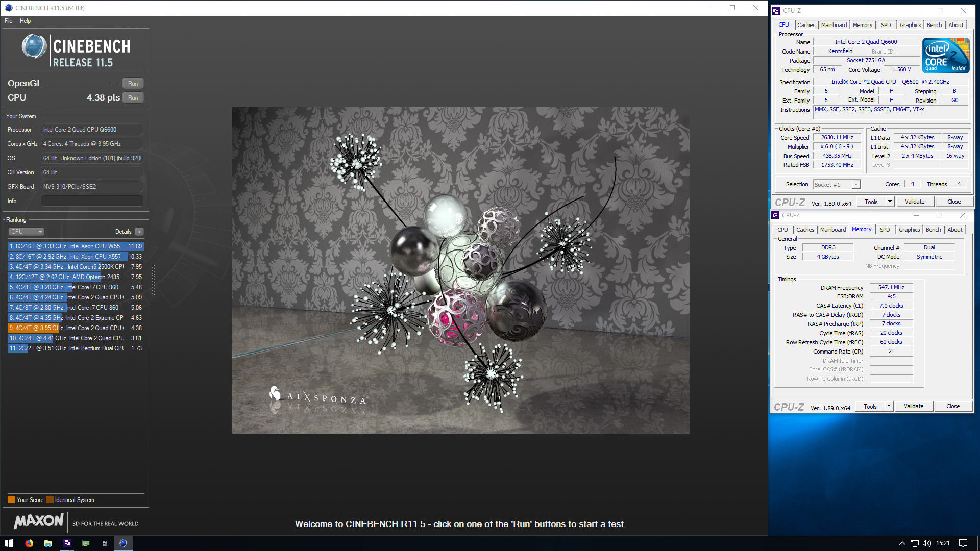Switch to Caches tab in lower CPU-Z window

805,230
